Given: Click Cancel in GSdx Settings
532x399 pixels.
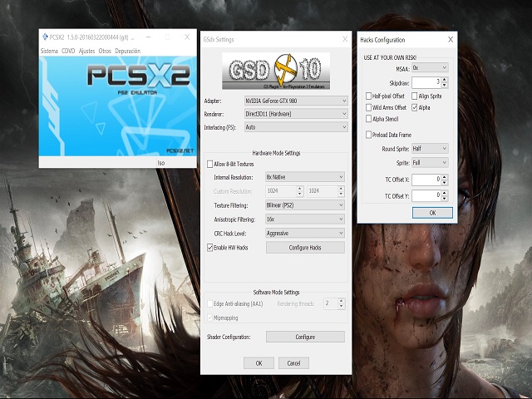Looking at the screenshot, I should [293, 363].
